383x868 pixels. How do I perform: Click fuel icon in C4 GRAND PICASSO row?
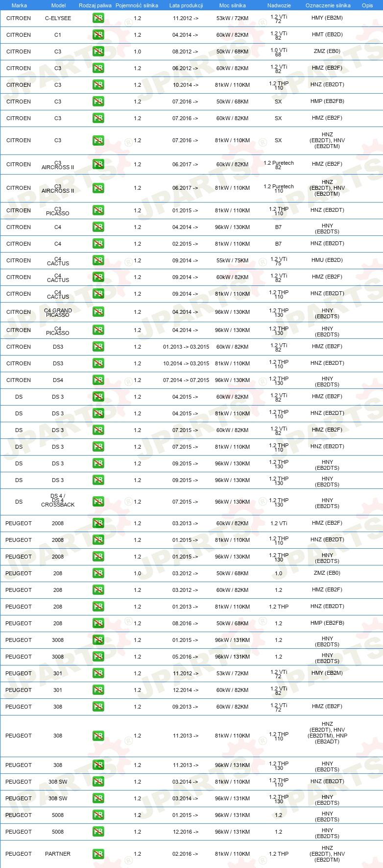click(98, 312)
